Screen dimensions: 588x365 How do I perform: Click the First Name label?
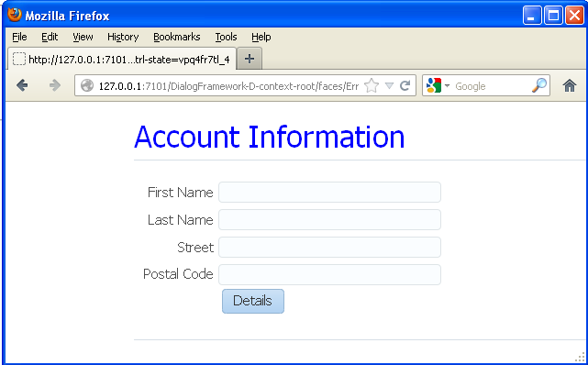[x=181, y=193]
